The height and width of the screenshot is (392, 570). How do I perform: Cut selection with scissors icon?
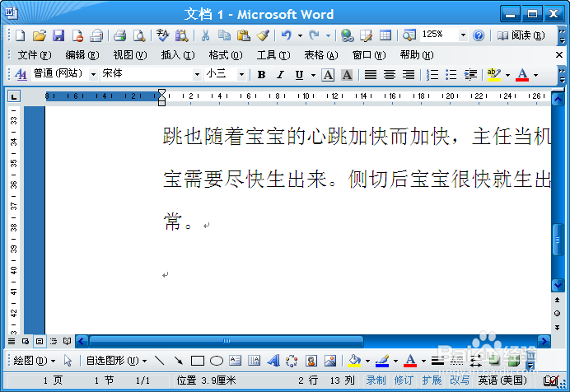point(205,35)
